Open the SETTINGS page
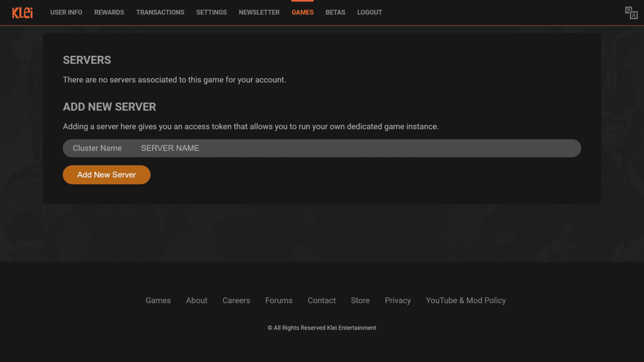Screen dimensions: 644x362 click(211, 12)
